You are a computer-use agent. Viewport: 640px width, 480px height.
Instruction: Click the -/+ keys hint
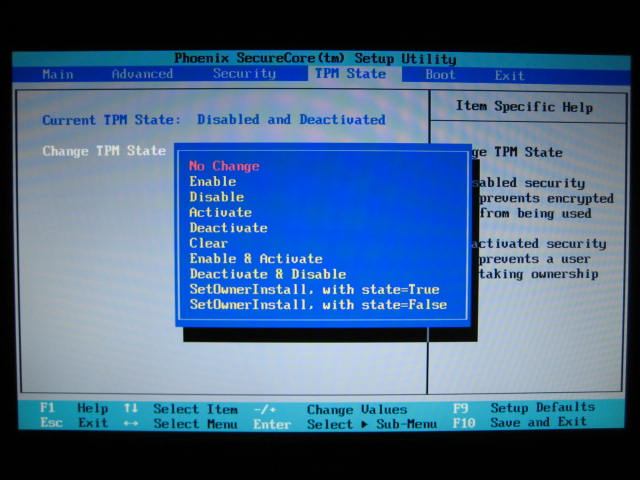click(265, 409)
